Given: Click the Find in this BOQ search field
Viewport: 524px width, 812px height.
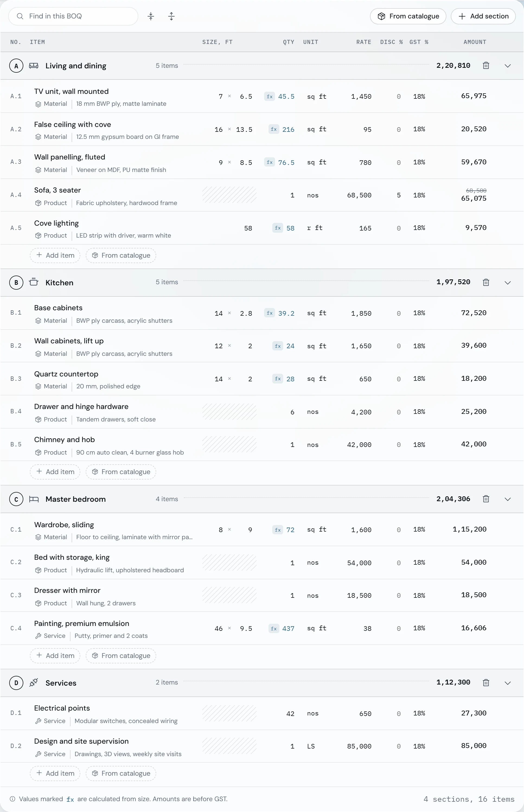Looking at the screenshot, I should coord(73,16).
